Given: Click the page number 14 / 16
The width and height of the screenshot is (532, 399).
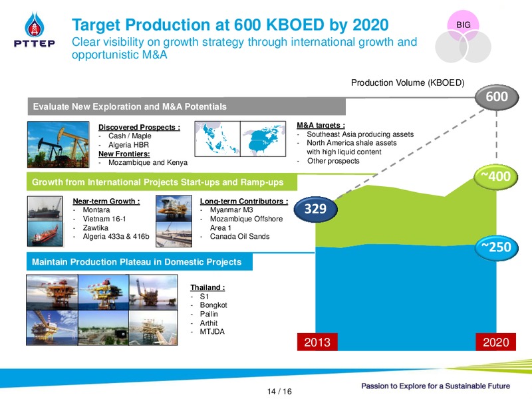Looking at the screenshot, I should (279, 392).
